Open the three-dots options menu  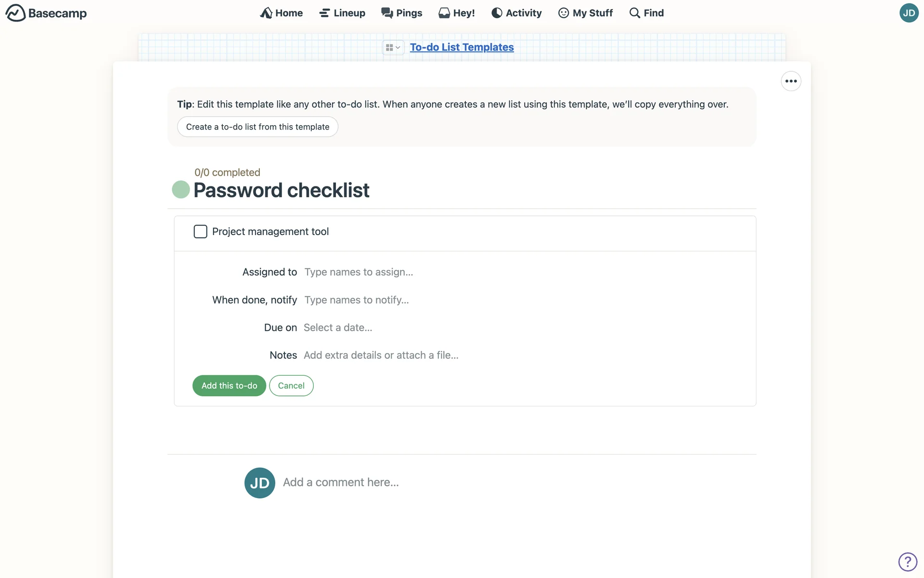point(791,81)
